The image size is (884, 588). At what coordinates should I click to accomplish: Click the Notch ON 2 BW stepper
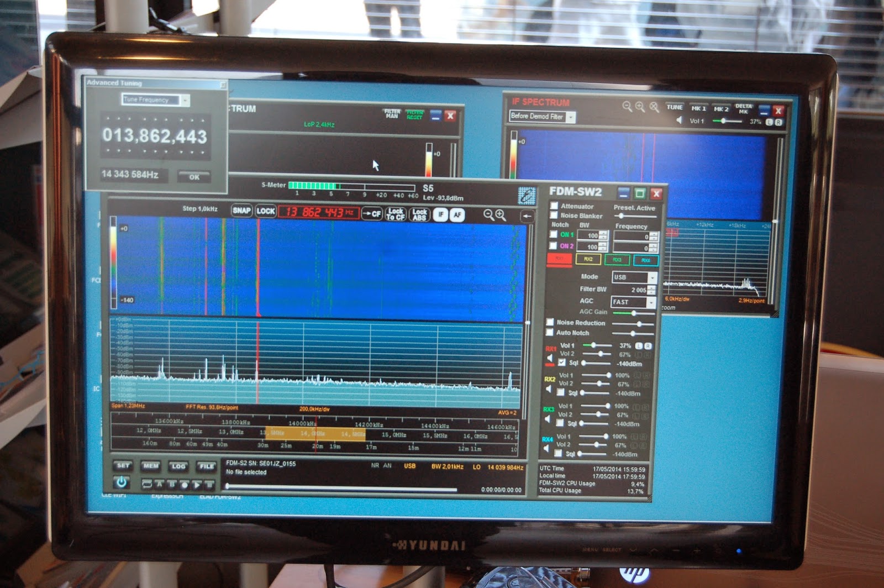click(603, 247)
